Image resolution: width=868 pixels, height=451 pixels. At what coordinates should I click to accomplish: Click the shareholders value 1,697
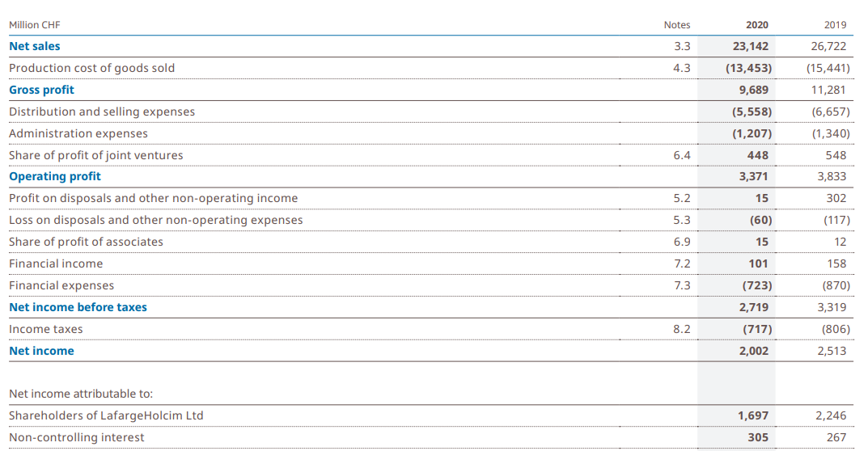753,415
